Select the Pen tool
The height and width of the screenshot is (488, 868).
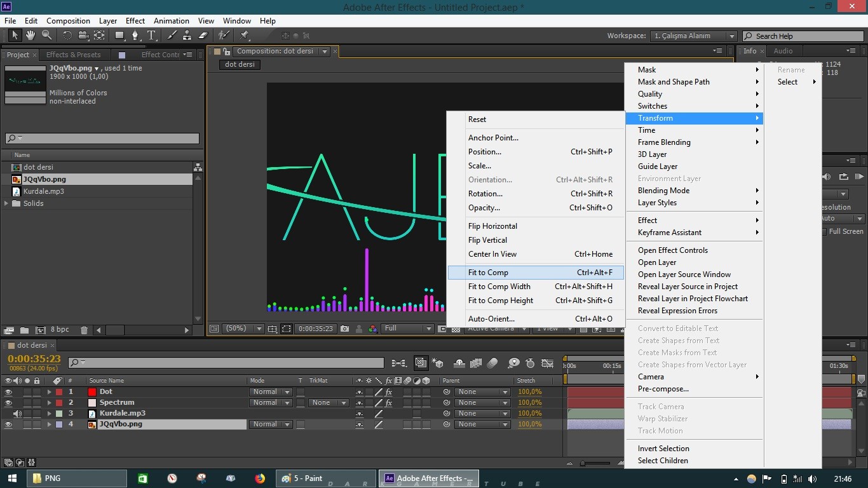tap(135, 36)
